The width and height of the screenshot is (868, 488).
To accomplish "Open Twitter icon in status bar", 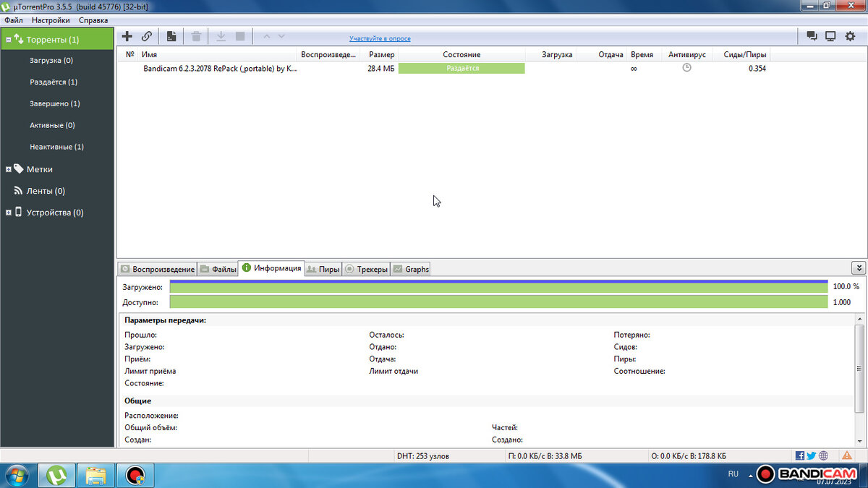I will click(812, 455).
